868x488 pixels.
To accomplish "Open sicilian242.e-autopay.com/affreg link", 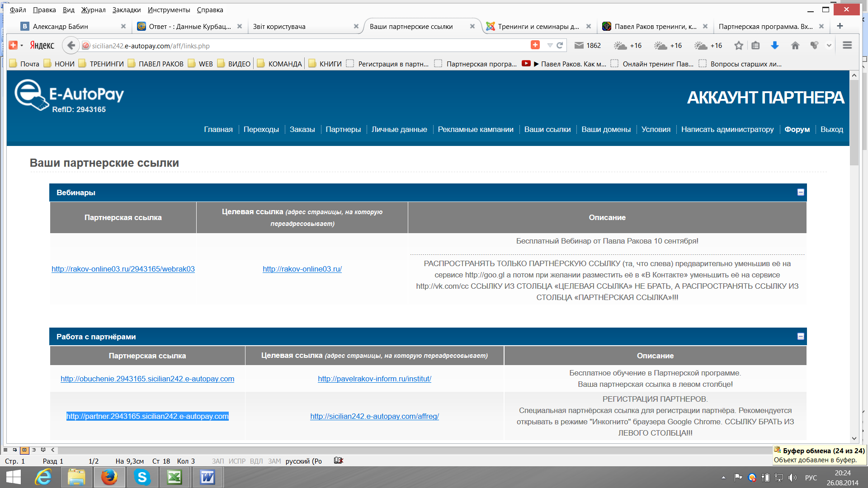I will coord(374,416).
